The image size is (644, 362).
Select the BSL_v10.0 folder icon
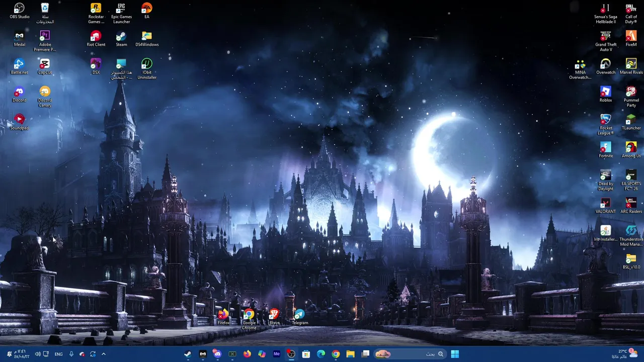pos(631,261)
